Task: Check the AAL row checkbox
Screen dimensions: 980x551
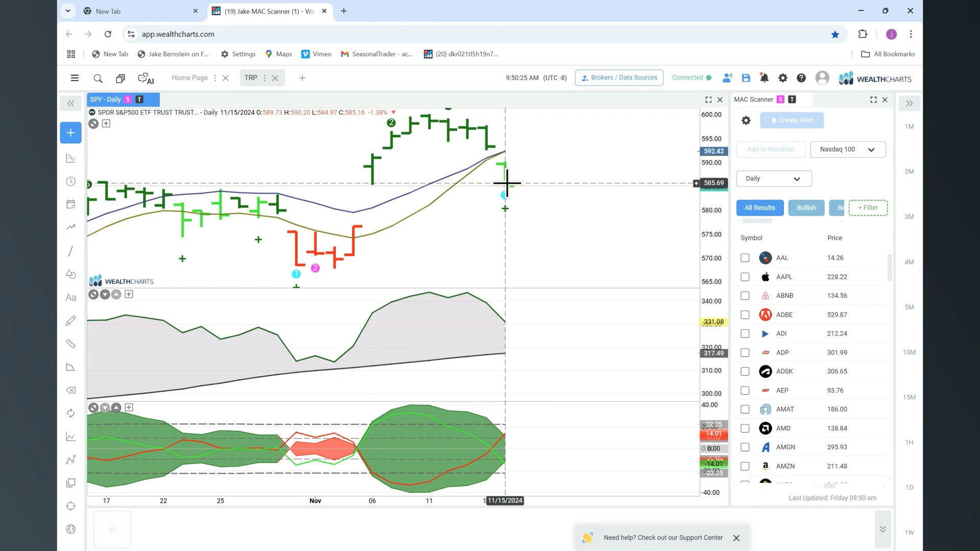Action: pyautogui.click(x=745, y=258)
